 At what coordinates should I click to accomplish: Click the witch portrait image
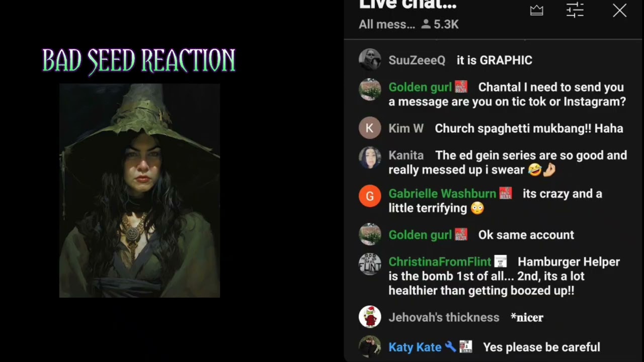pos(139,191)
